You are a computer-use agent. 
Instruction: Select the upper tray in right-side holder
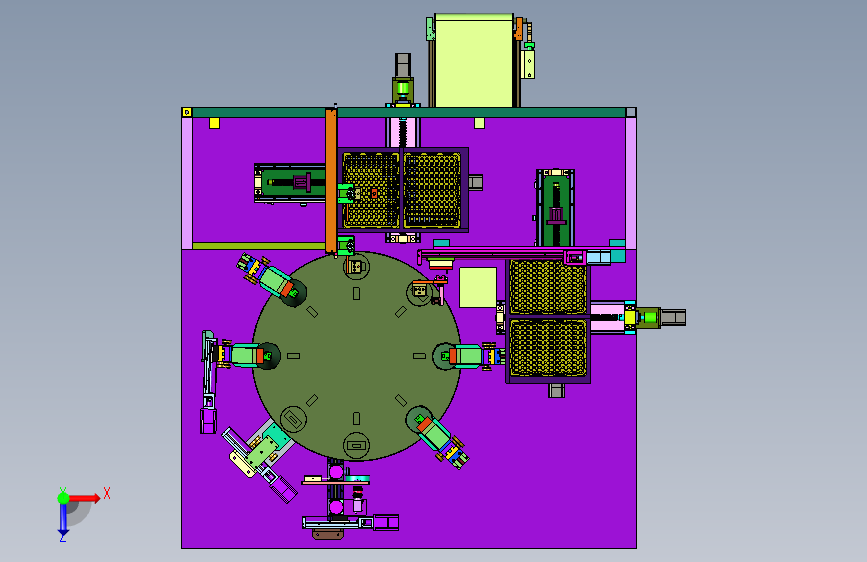547,287
